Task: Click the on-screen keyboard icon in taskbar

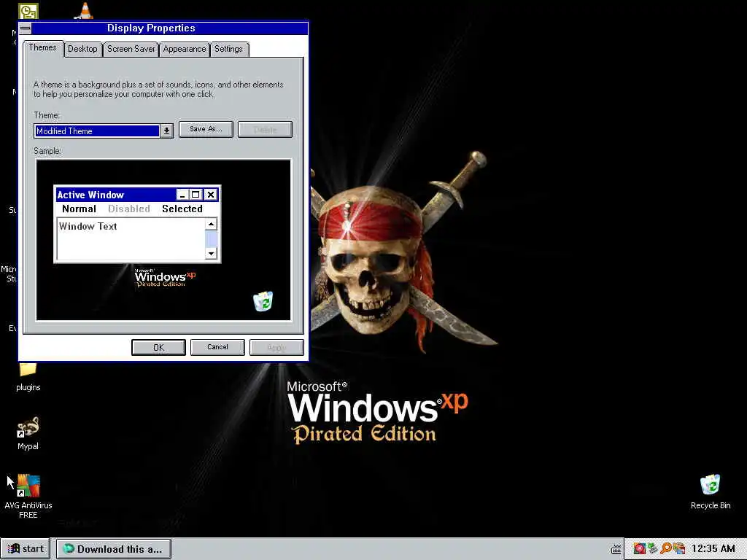Action: coord(616,549)
